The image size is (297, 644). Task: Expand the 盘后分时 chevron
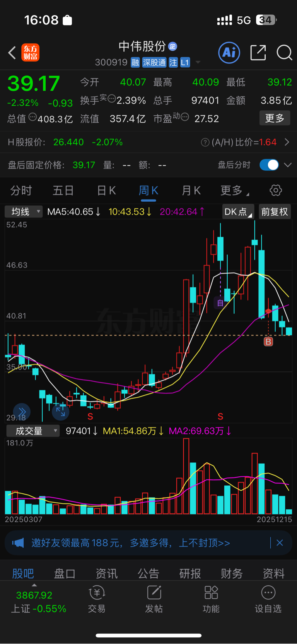click(288, 165)
